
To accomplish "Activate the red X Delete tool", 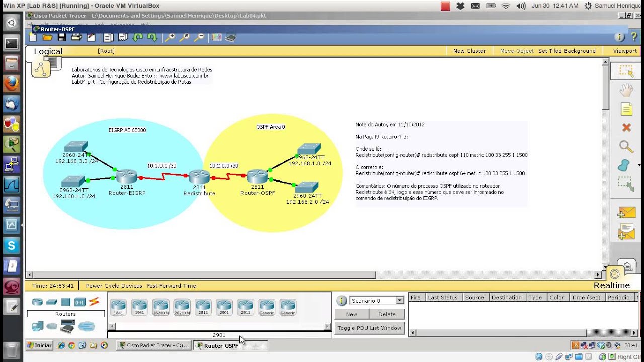I will coord(626,128).
